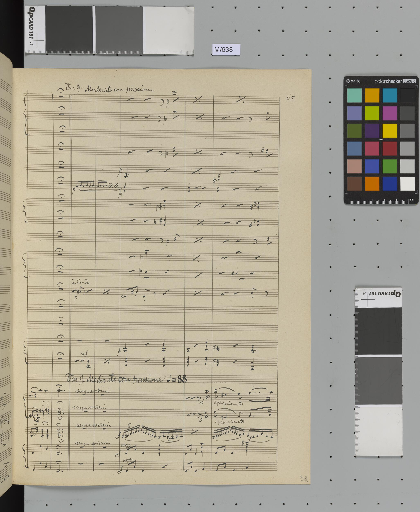Click the upper appassionato marking
Viewport: 420px width, 512px height.
pyautogui.click(x=228, y=403)
